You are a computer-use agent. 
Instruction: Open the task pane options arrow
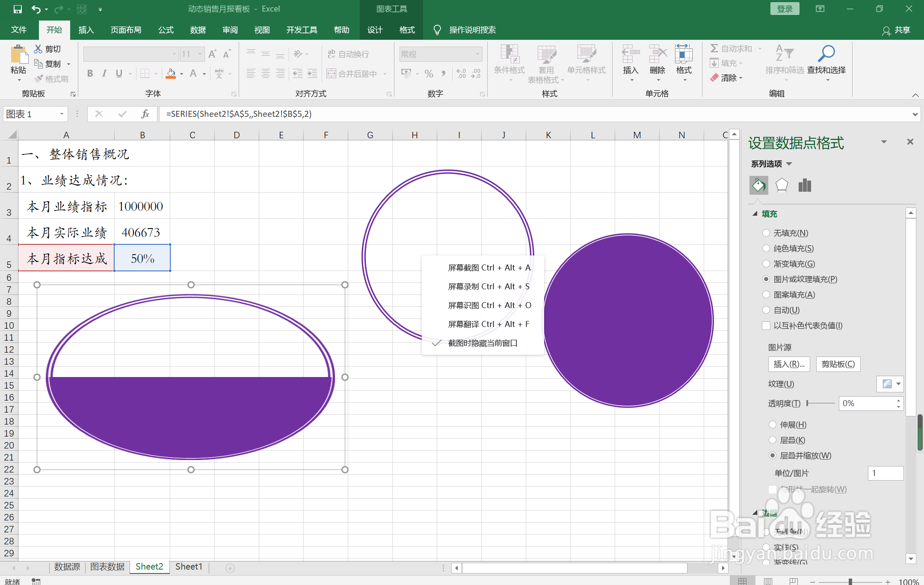884,142
